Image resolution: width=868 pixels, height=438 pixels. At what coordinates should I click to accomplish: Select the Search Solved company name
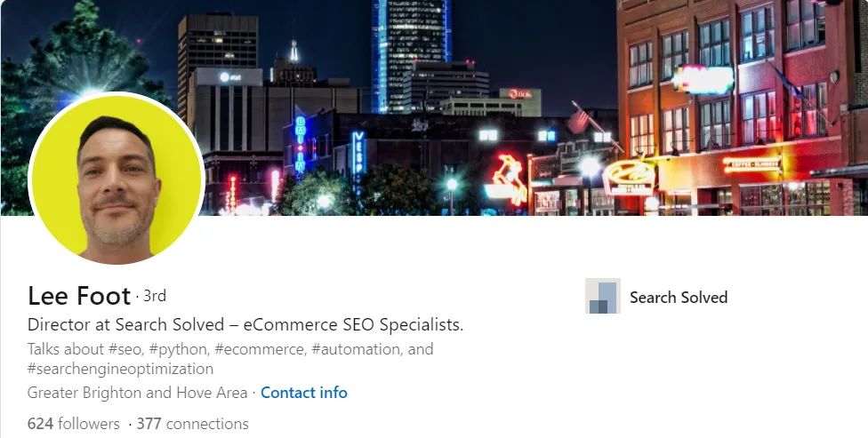(679, 297)
